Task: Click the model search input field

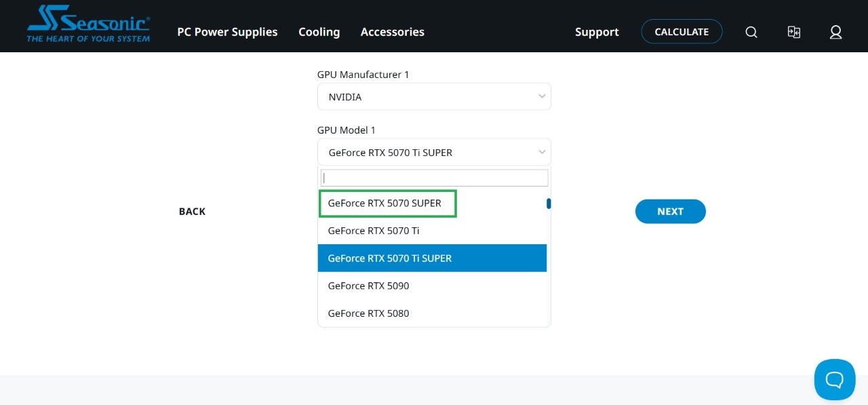Action: tap(434, 177)
